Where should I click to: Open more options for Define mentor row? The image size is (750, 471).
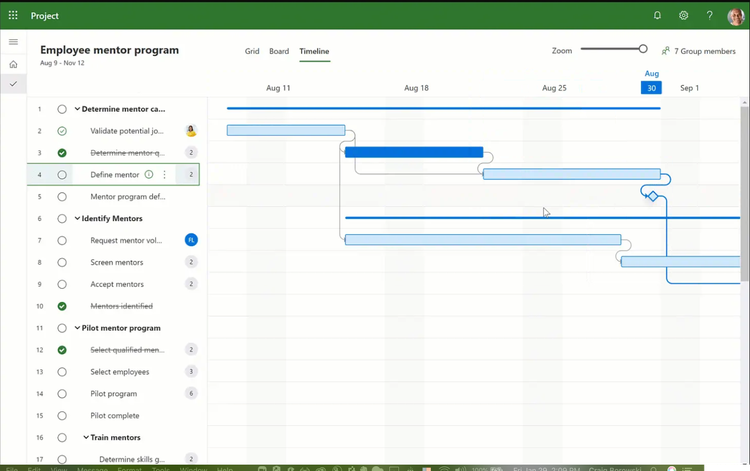click(164, 175)
